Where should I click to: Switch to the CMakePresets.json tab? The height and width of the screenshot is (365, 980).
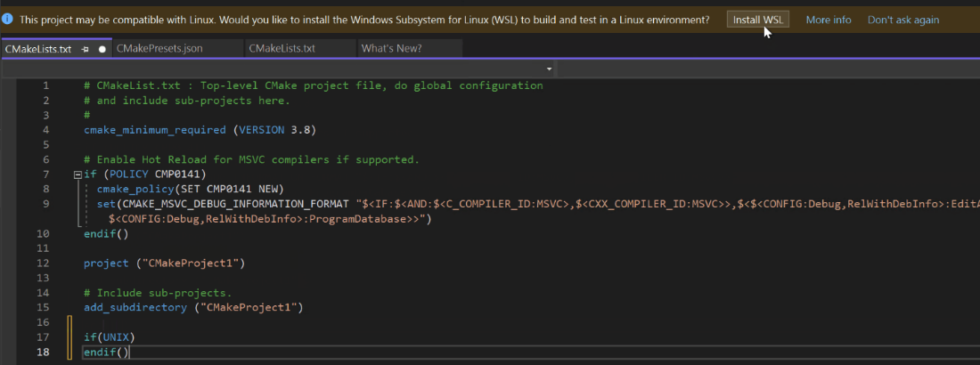[177, 48]
